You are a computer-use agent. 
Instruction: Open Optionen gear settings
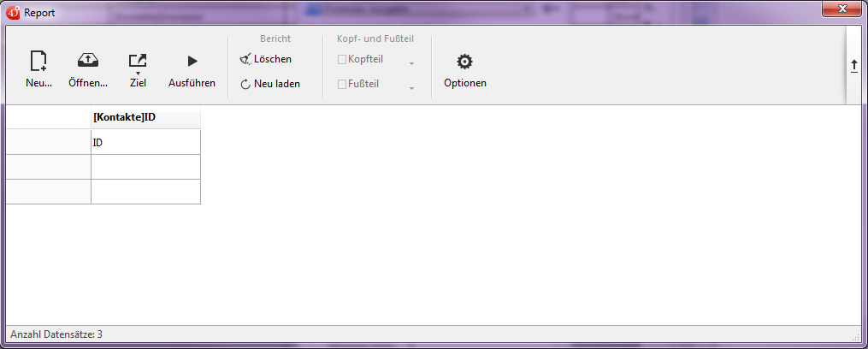465,69
